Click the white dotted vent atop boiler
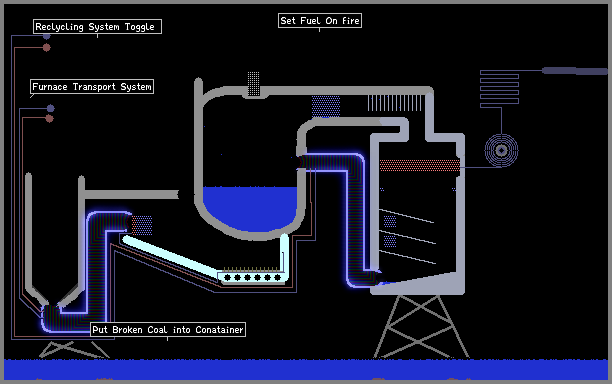The height and width of the screenshot is (384, 612). pyautogui.click(x=254, y=84)
